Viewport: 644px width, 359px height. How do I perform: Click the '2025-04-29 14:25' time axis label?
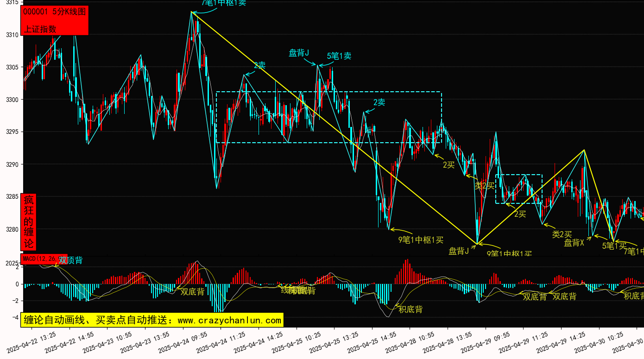[561, 342]
